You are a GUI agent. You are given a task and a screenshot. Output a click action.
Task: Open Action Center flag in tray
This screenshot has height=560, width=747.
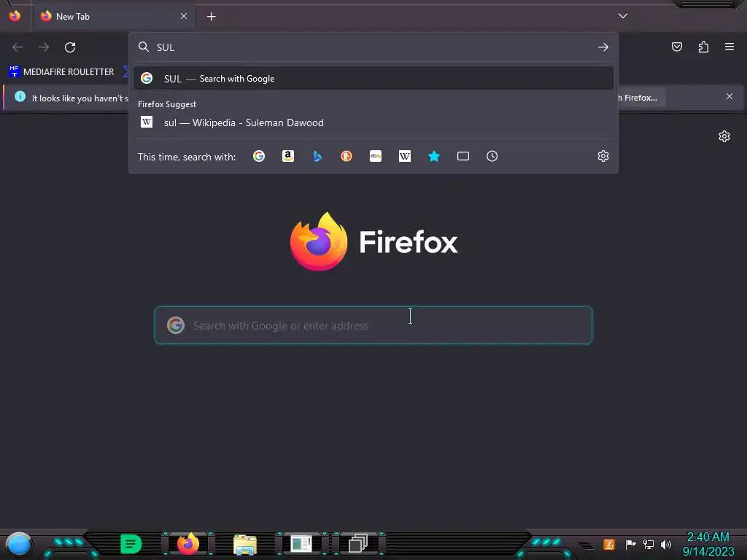(x=630, y=544)
